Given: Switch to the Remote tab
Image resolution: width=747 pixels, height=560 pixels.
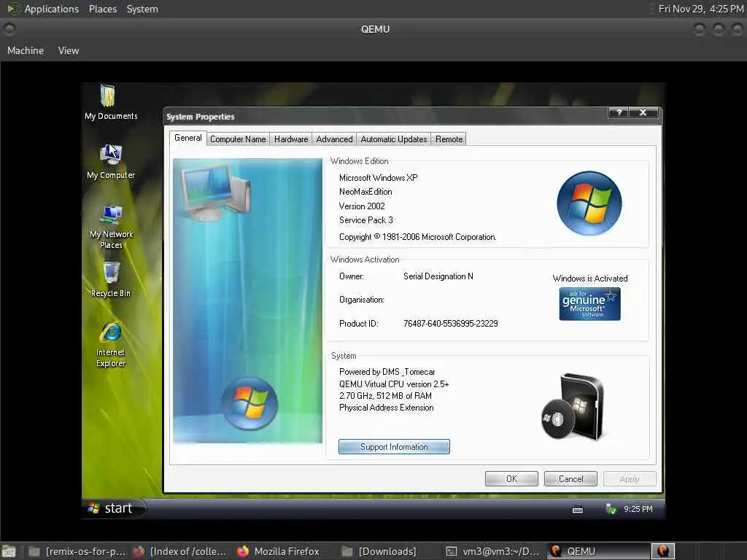Looking at the screenshot, I should tap(449, 139).
